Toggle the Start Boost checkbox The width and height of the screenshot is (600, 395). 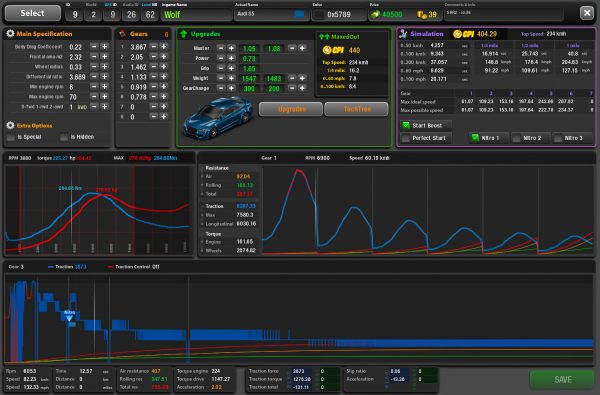point(406,125)
